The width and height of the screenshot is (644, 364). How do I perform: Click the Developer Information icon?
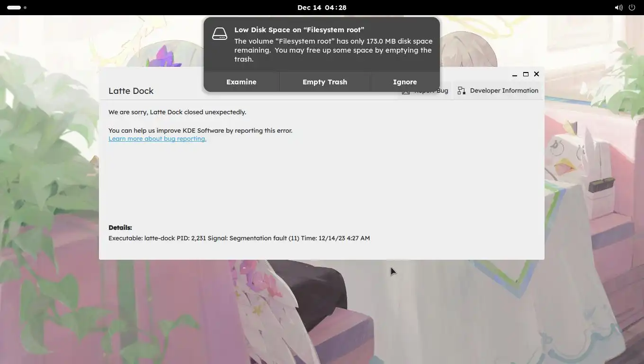click(461, 91)
